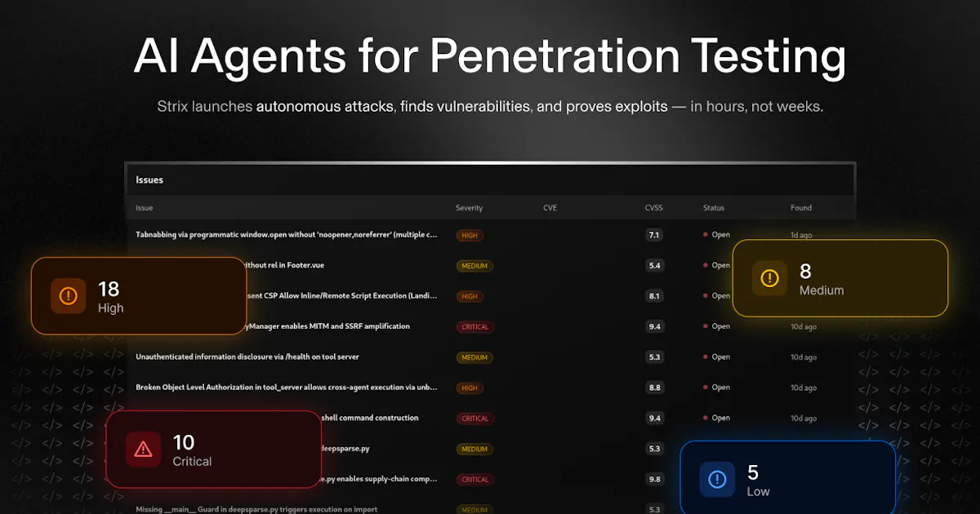Sort by the Status column header

714,208
